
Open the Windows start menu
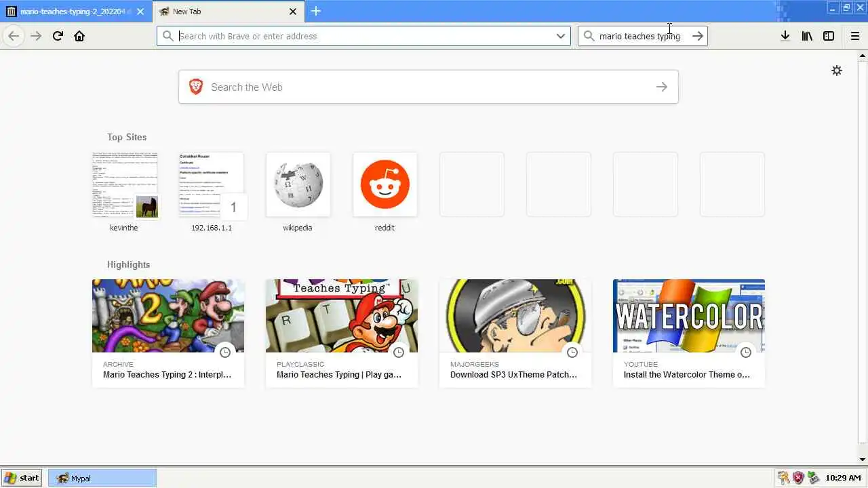pos(22,478)
